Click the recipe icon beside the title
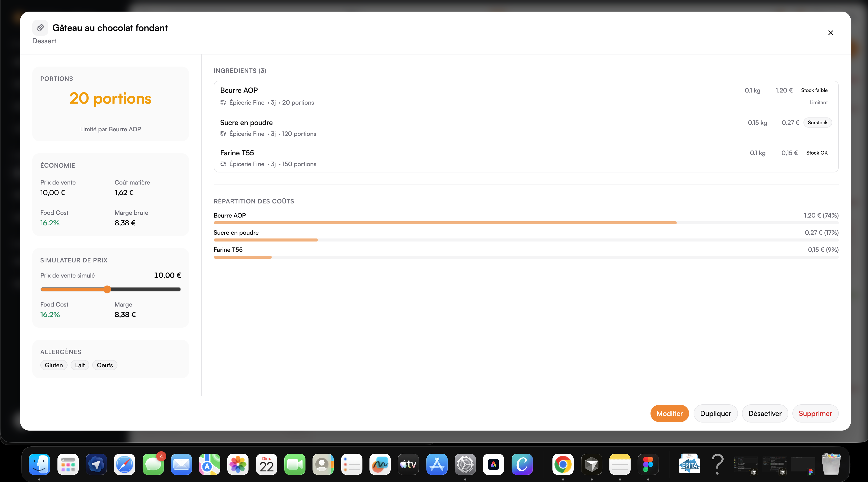Viewport: 868px width, 482px height. click(40, 28)
